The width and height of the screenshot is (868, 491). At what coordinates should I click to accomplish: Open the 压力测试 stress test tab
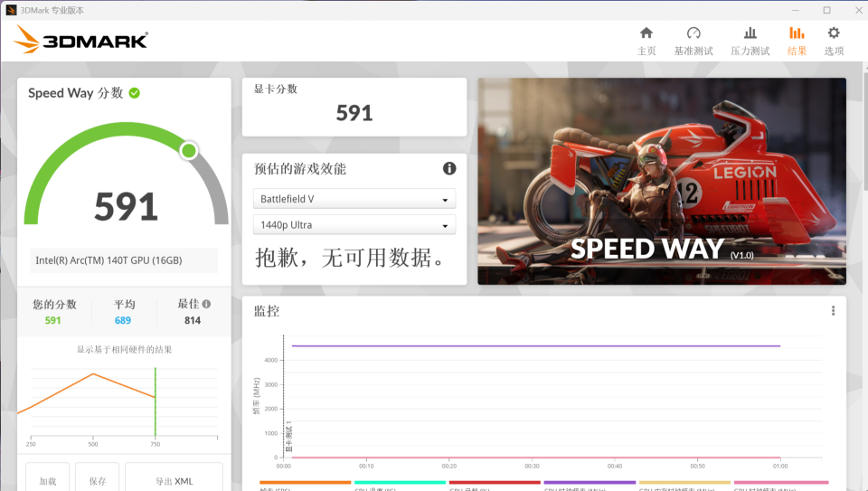pyautogui.click(x=750, y=42)
